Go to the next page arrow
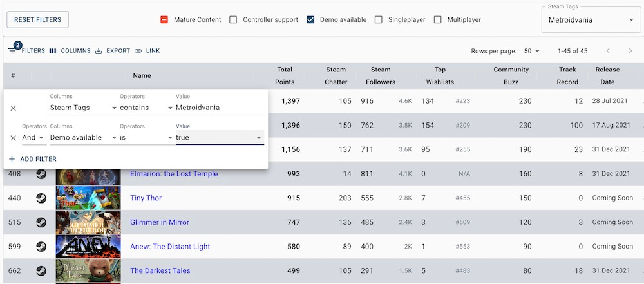 pyautogui.click(x=630, y=51)
